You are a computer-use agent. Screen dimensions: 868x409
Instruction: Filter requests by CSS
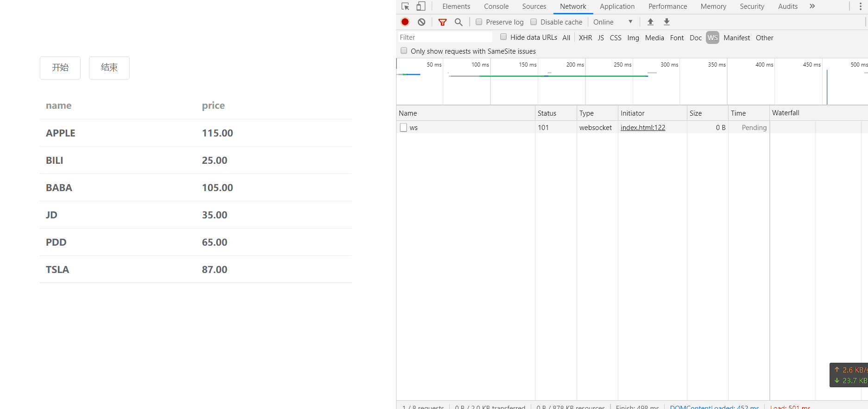pos(616,38)
